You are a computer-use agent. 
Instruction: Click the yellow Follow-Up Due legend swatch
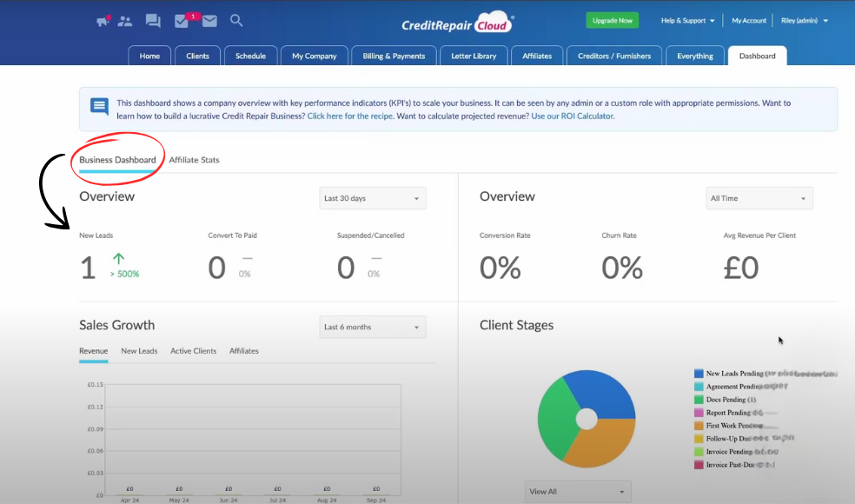[699, 439]
